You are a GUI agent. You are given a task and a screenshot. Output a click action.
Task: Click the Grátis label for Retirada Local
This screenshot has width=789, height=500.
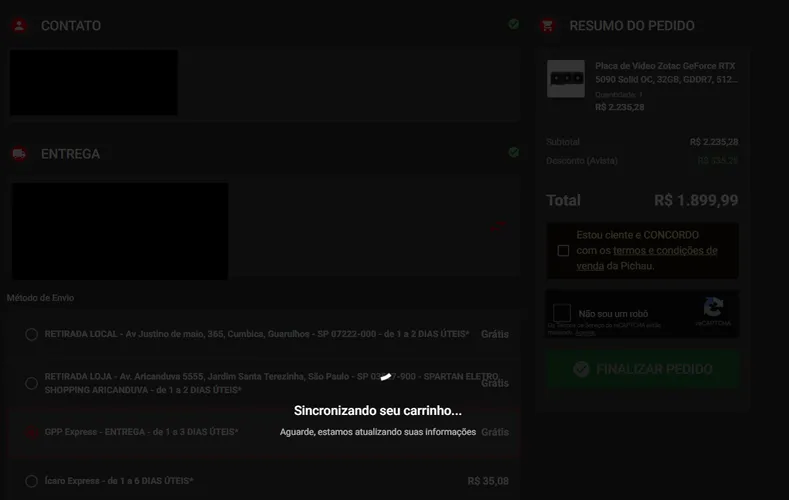(495, 334)
